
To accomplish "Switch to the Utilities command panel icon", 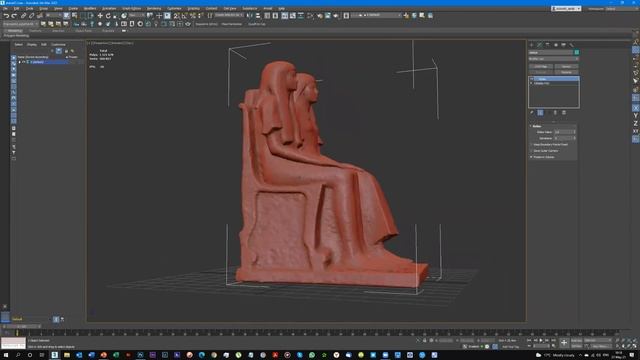I will tap(571, 44).
